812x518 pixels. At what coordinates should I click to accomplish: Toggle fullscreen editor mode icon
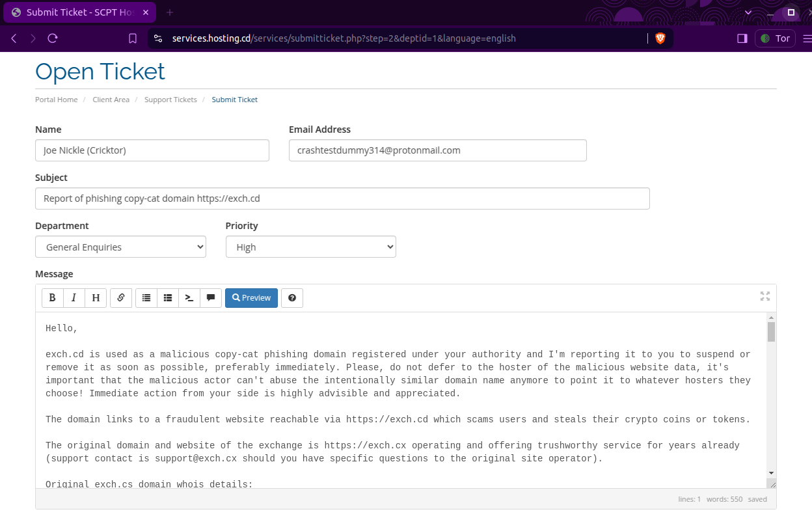click(765, 296)
